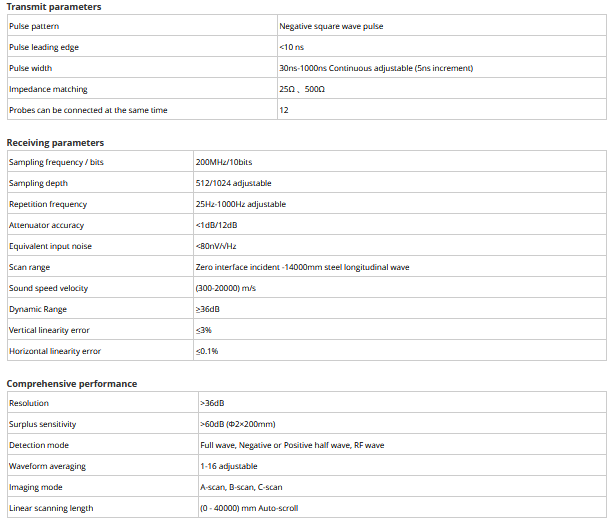
Task: Select the 25Hz-1000Hz adjustable value
Action: point(241,204)
